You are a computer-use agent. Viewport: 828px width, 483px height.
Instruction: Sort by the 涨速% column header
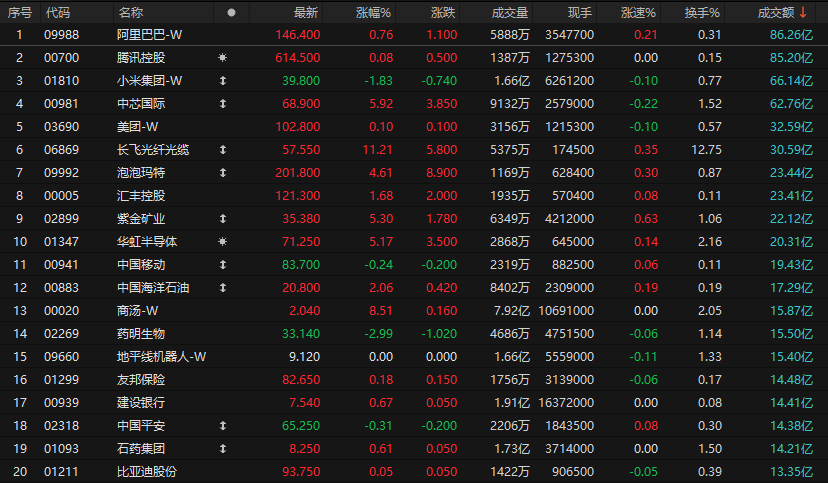638,13
